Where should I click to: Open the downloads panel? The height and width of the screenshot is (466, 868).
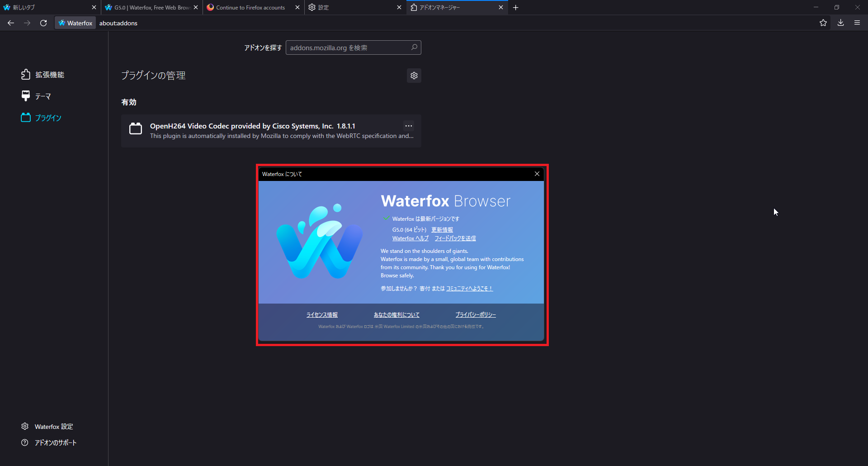click(x=840, y=23)
